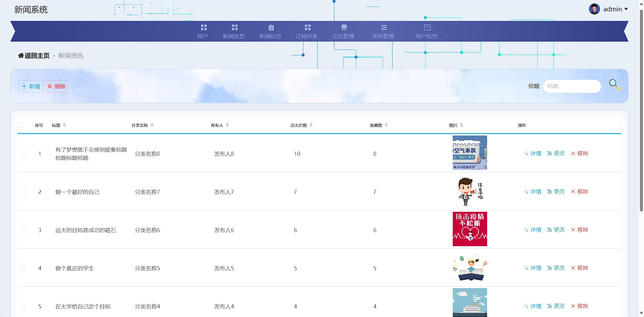Tick the checkbox for row 4 做个真正的学生

tap(23, 269)
